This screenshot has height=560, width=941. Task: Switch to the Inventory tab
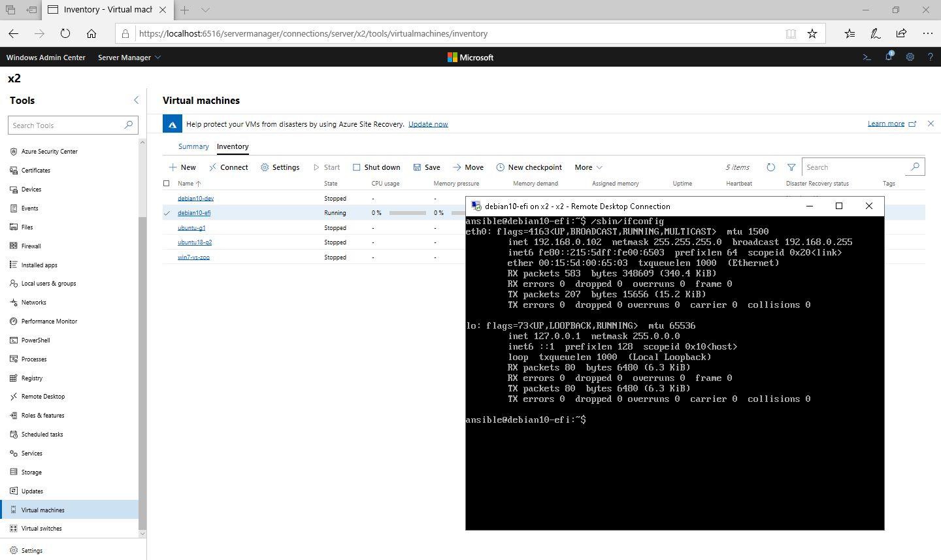pyautogui.click(x=233, y=146)
